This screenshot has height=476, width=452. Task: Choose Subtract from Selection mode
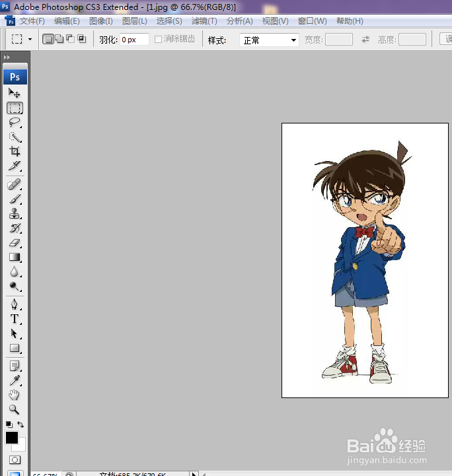(x=71, y=39)
